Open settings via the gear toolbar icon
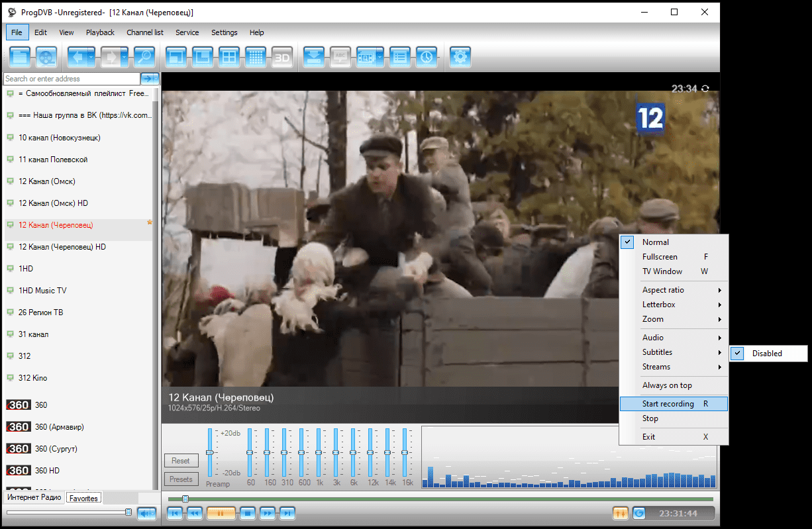 (x=460, y=58)
